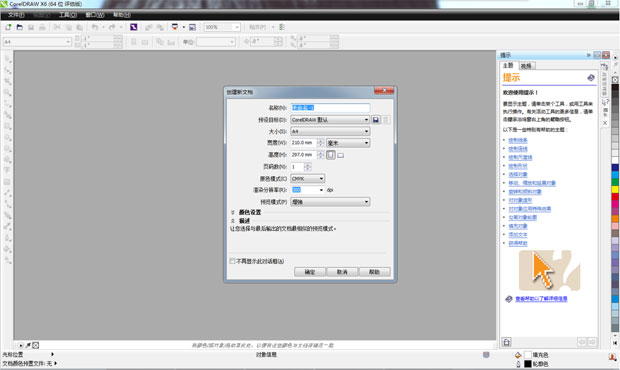Click the Welcome screen icon

pyautogui.click(x=192, y=27)
